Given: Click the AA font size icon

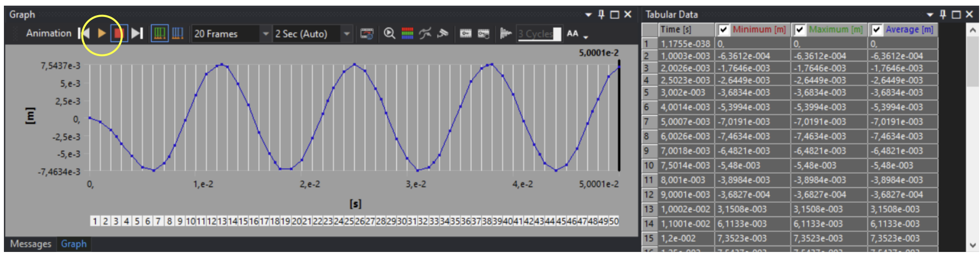Looking at the screenshot, I should [x=572, y=34].
